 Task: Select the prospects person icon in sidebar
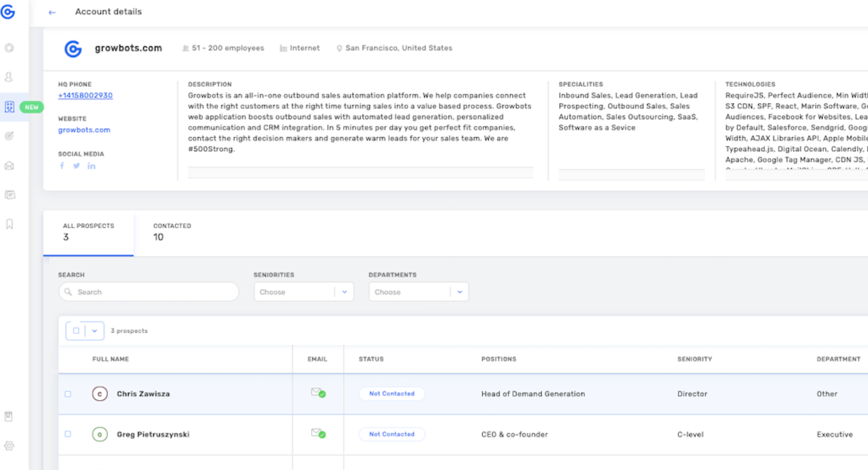9,77
